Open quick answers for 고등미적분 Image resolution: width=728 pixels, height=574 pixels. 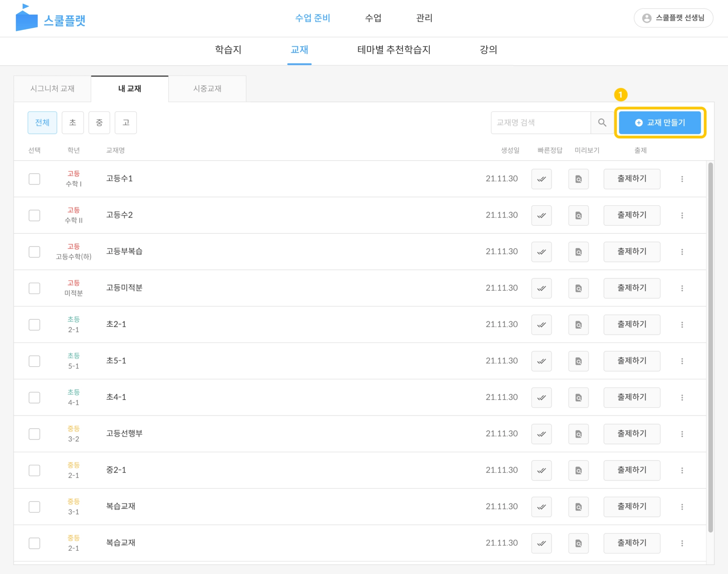[x=541, y=288]
